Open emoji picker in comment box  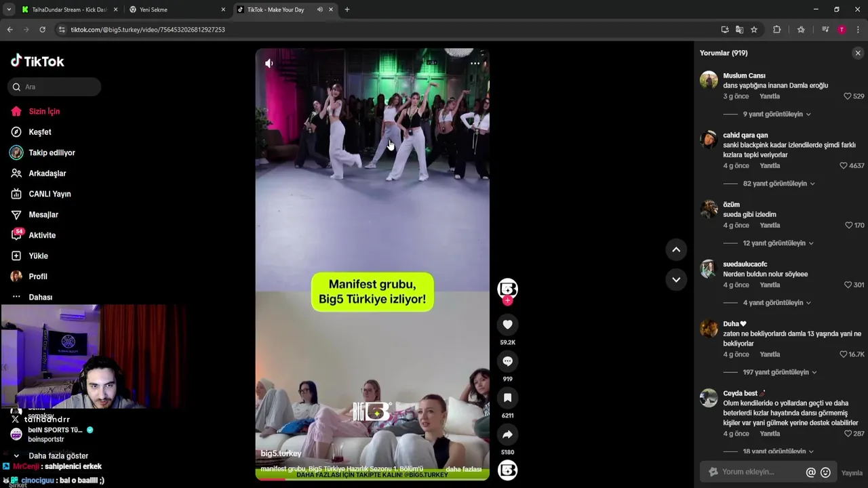(825, 472)
